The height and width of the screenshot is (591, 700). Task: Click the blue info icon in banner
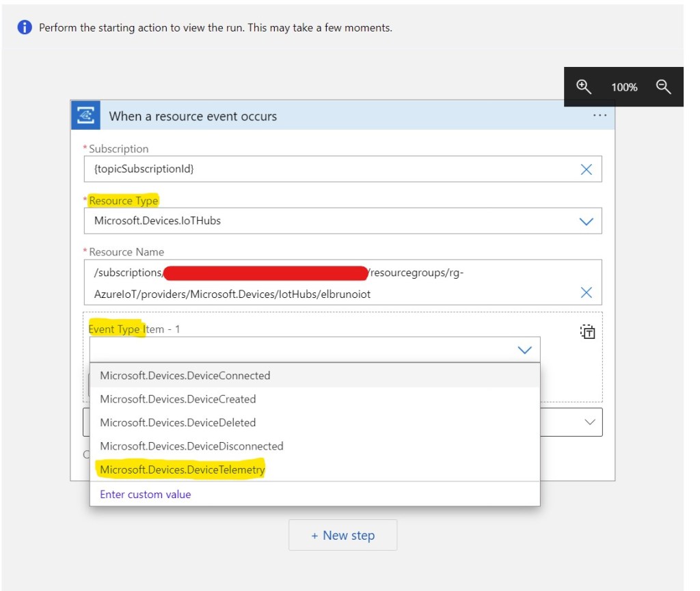(x=25, y=27)
